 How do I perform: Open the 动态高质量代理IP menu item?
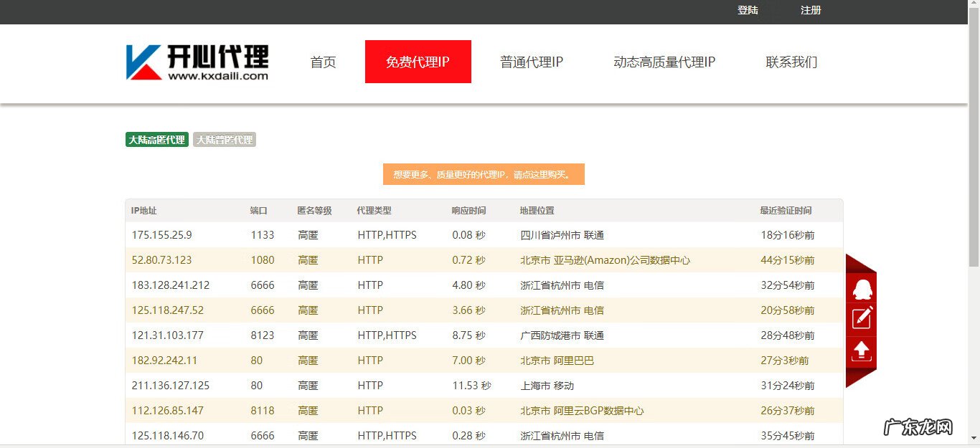tap(664, 62)
